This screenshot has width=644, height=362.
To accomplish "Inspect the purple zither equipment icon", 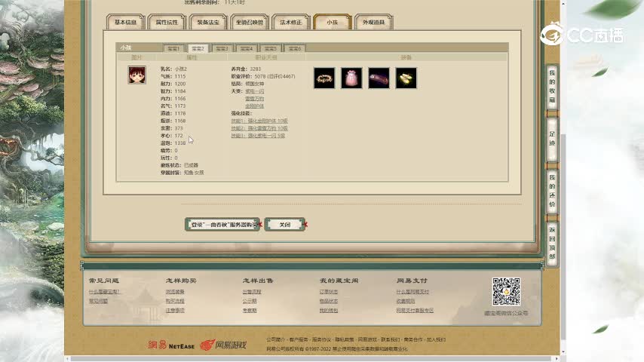I will (x=379, y=78).
